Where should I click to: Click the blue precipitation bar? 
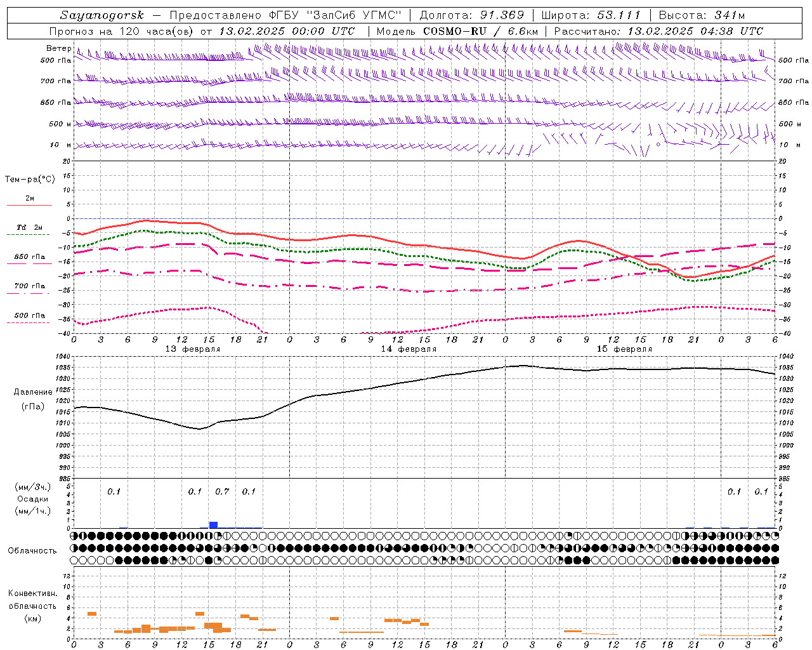coord(213,525)
